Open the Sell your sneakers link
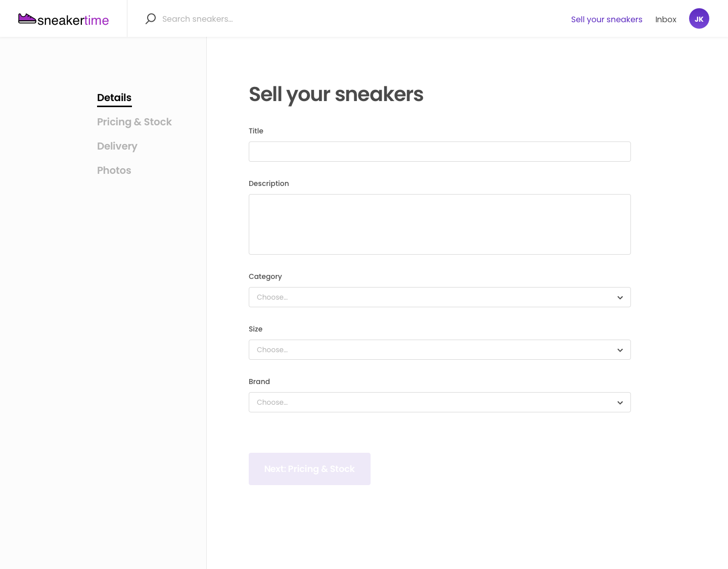Screen dimensions: 728x569 point(607,19)
